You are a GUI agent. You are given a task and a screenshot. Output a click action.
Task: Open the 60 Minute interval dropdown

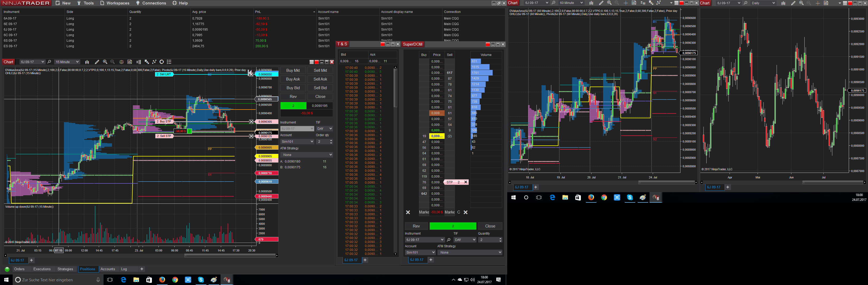click(x=571, y=3)
